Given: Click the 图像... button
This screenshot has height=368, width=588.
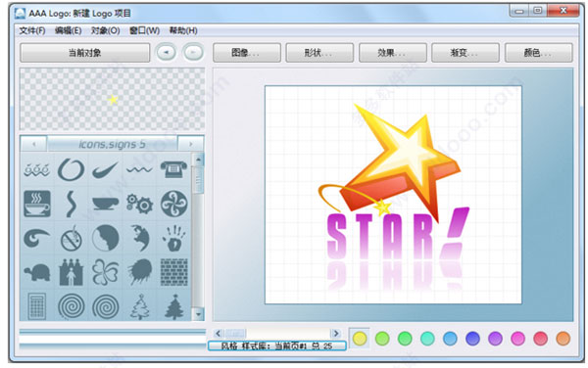Looking at the screenshot, I should click(247, 53).
